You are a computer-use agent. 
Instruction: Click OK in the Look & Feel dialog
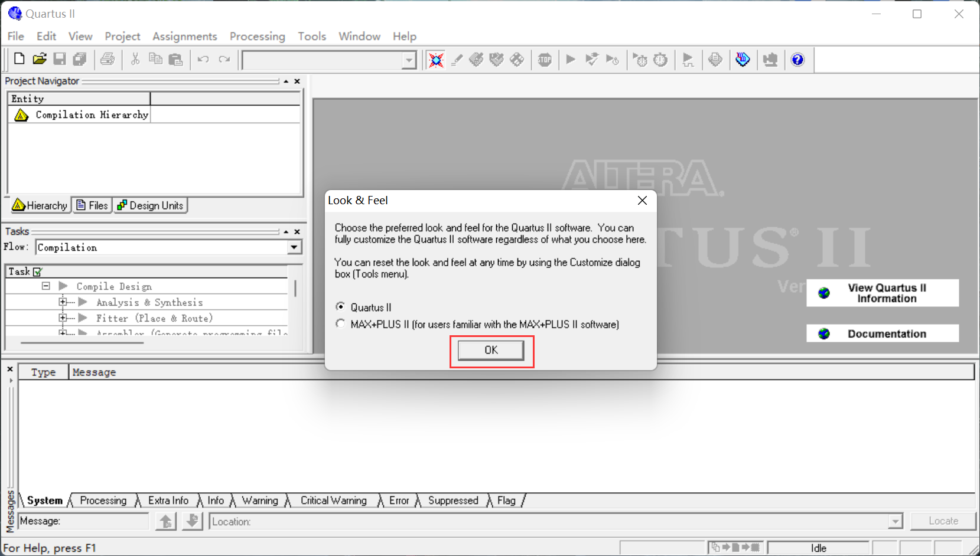491,350
